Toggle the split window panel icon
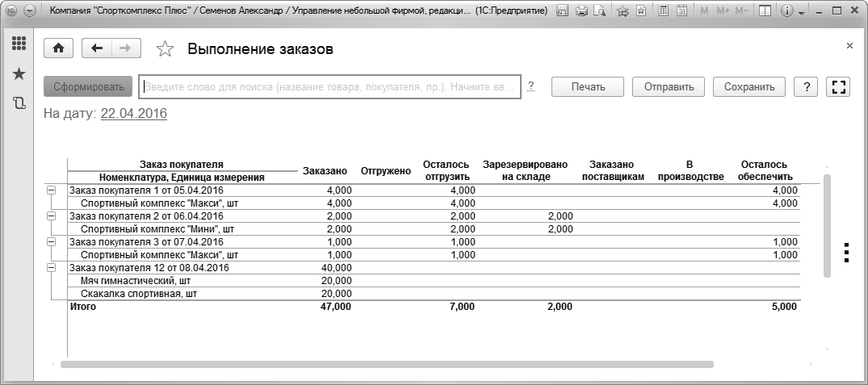868x385 pixels. (765, 10)
